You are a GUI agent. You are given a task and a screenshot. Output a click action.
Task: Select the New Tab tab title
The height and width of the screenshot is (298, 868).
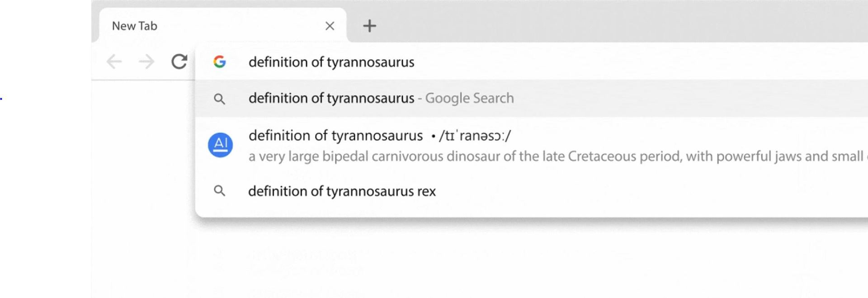(x=135, y=26)
